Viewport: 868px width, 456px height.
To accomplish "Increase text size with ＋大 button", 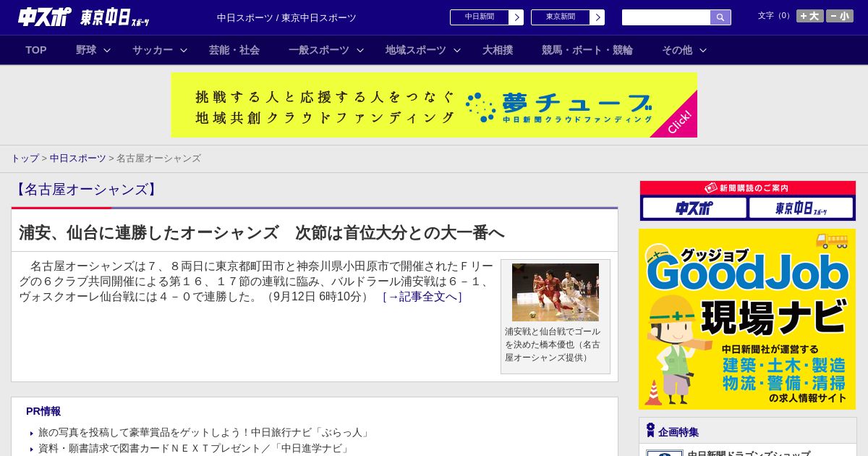I will point(810,16).
